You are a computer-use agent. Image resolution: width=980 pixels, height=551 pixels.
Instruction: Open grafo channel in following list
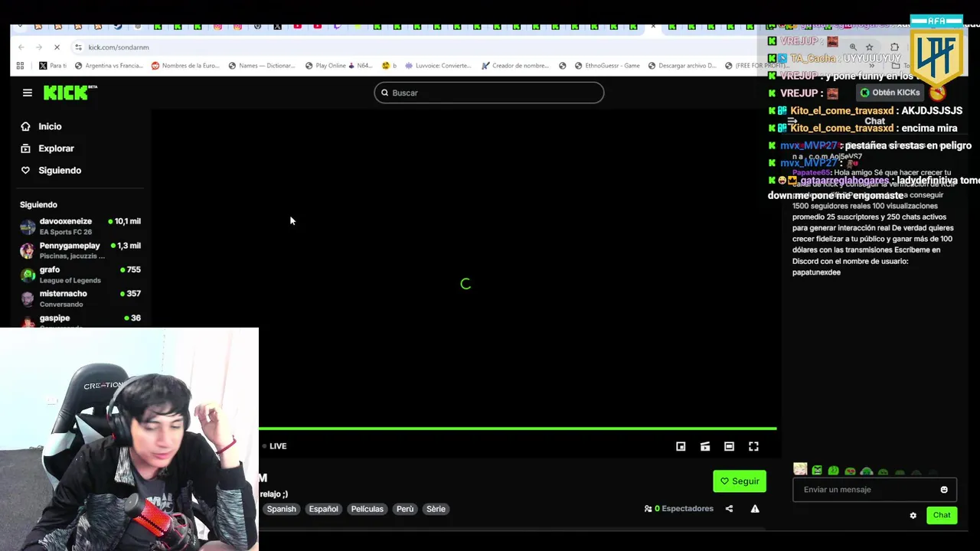pos(80,275)
